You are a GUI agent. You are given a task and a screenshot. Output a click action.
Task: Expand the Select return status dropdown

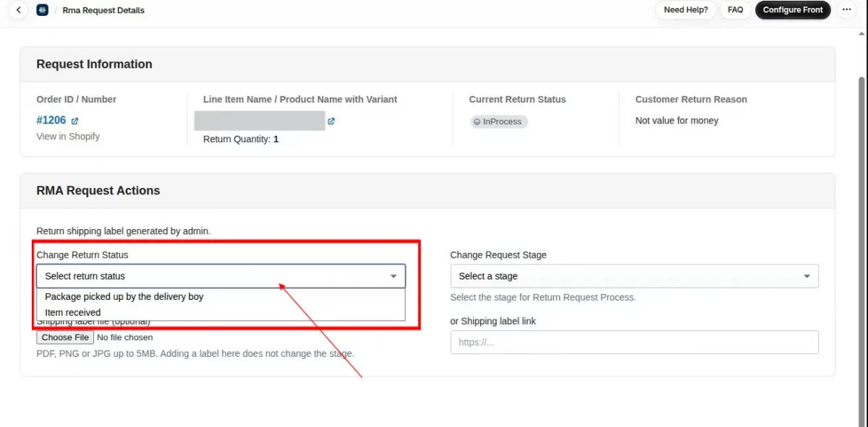click(x=221, y=276)
